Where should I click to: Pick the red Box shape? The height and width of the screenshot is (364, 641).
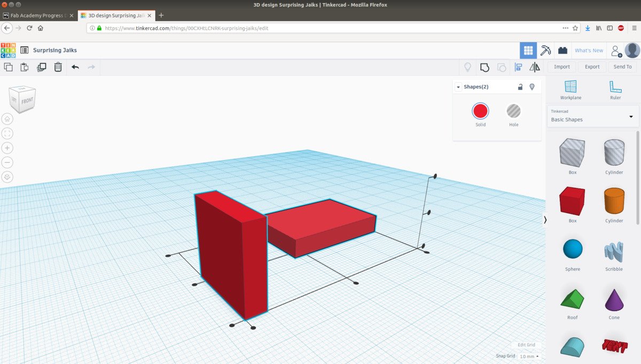[x=572, y=201]
